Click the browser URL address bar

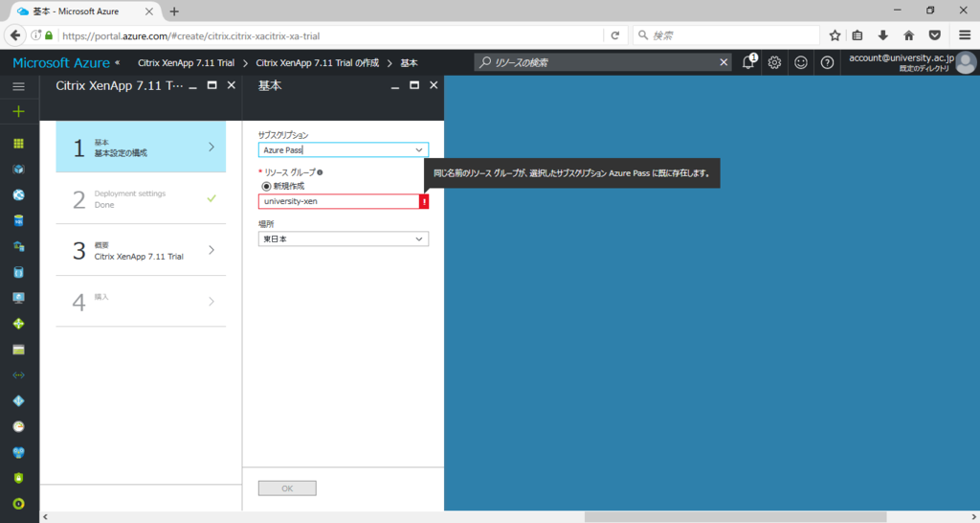tap(331, 35)
